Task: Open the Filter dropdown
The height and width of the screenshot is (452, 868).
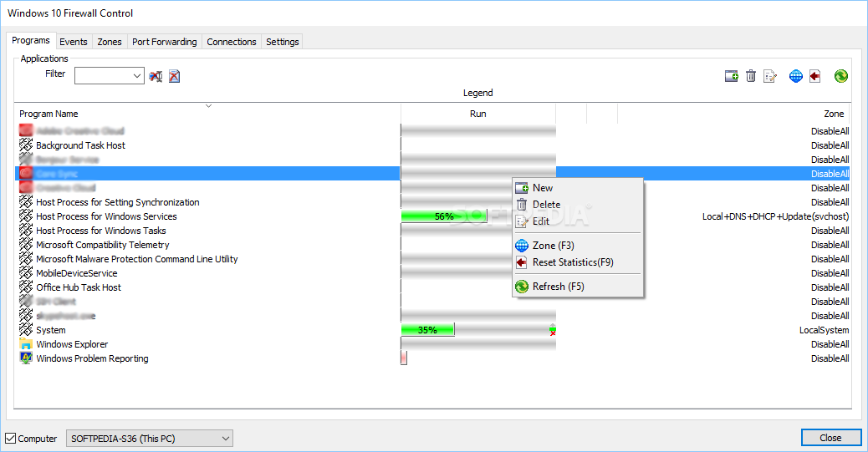Action: [x=137, y=76]
